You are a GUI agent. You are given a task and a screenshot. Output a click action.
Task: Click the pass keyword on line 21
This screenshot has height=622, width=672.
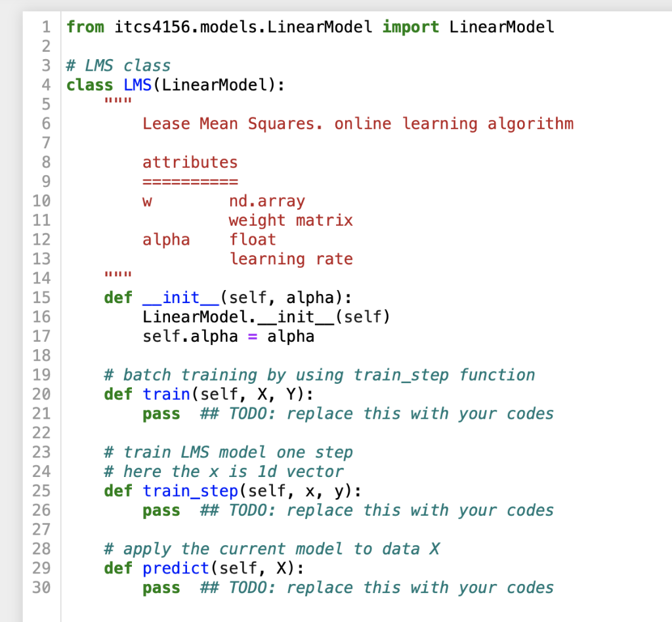[161, 413]
